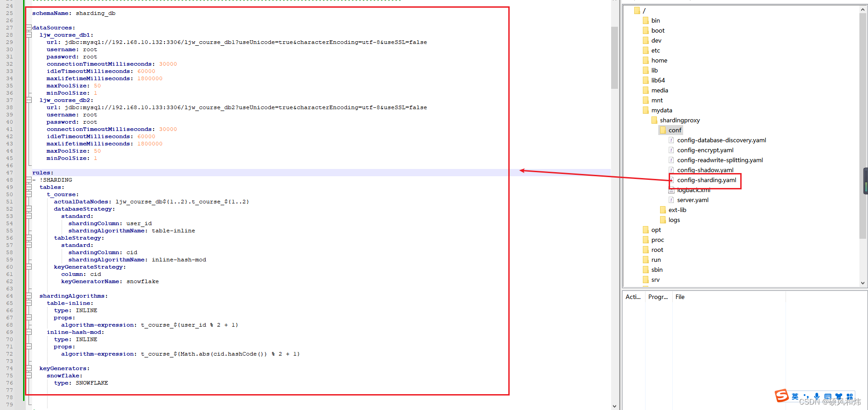Click the 'rules:' line in editor
The width and height of the screenshot is (868, 410).
43,173
